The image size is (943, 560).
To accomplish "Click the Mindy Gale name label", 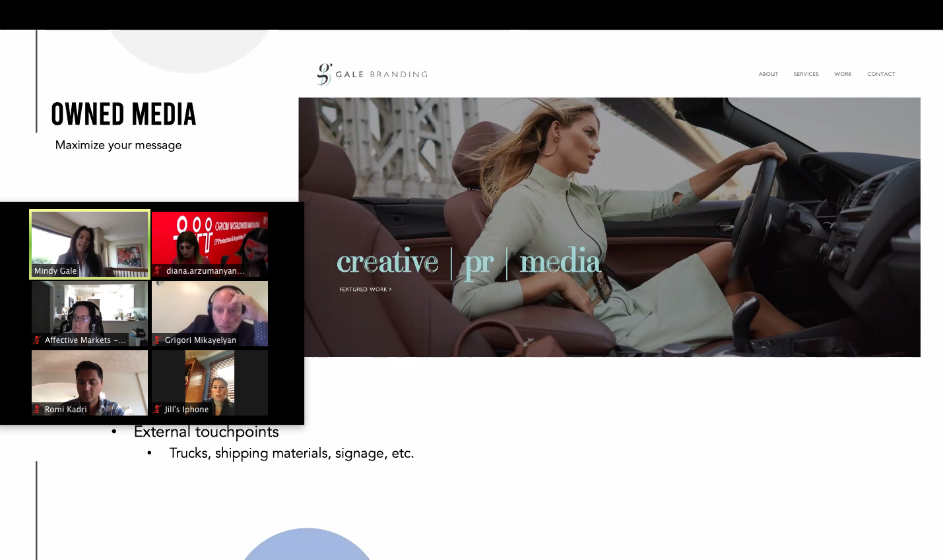I will coord(55,271).
